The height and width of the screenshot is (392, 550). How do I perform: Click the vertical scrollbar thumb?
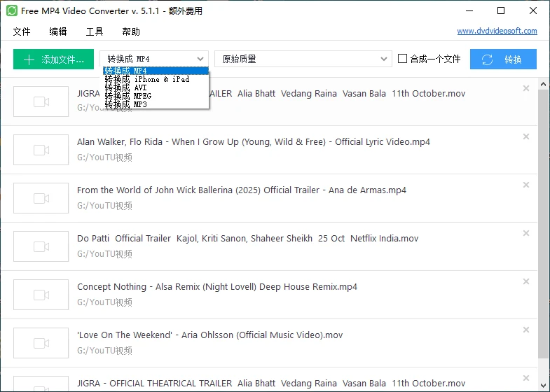coord(543,224)
